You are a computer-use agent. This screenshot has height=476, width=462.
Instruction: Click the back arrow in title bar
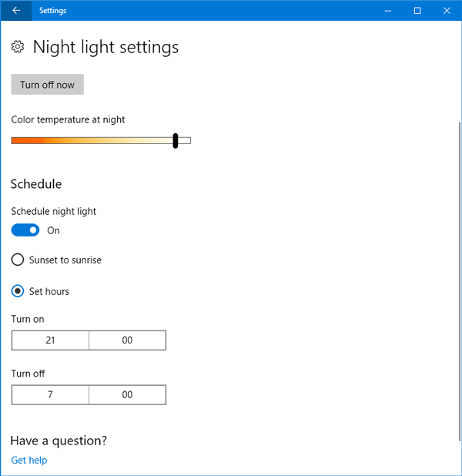point(16,11)
